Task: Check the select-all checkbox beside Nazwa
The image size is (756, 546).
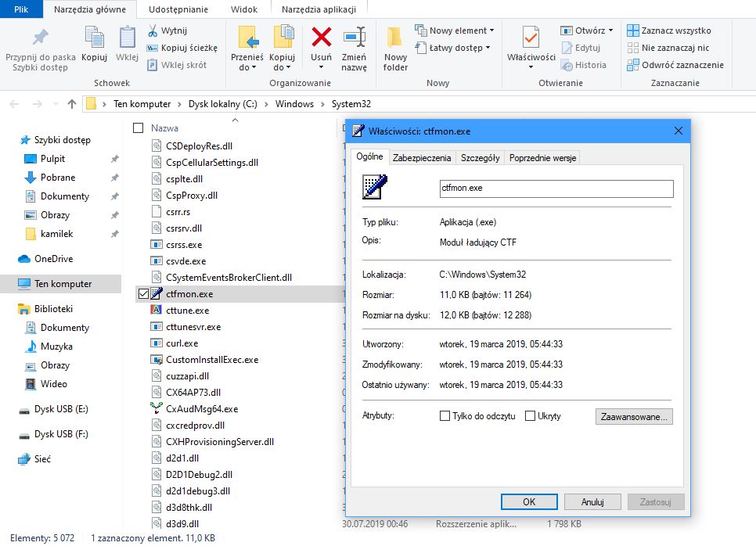Action: [139, 128]
